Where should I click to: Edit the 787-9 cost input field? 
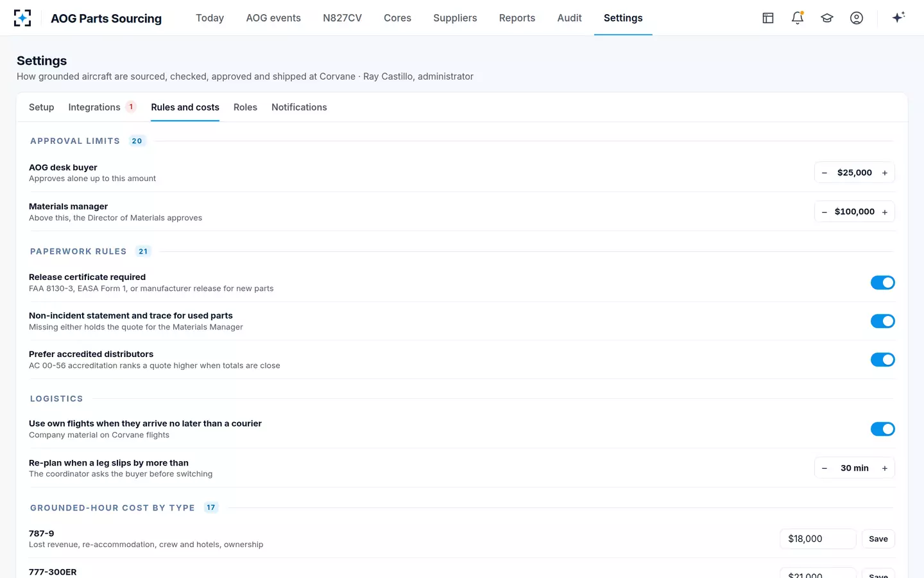[818, 539]
